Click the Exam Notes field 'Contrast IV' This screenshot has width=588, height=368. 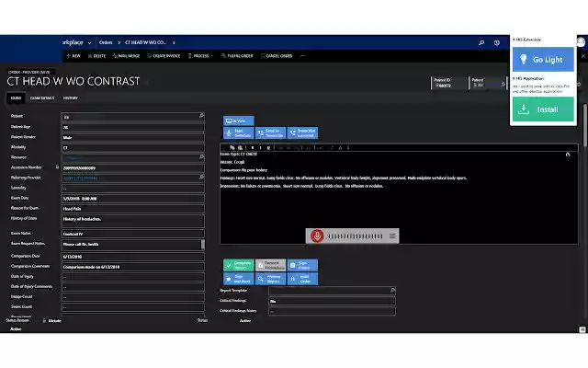click(x=132, y=234)
